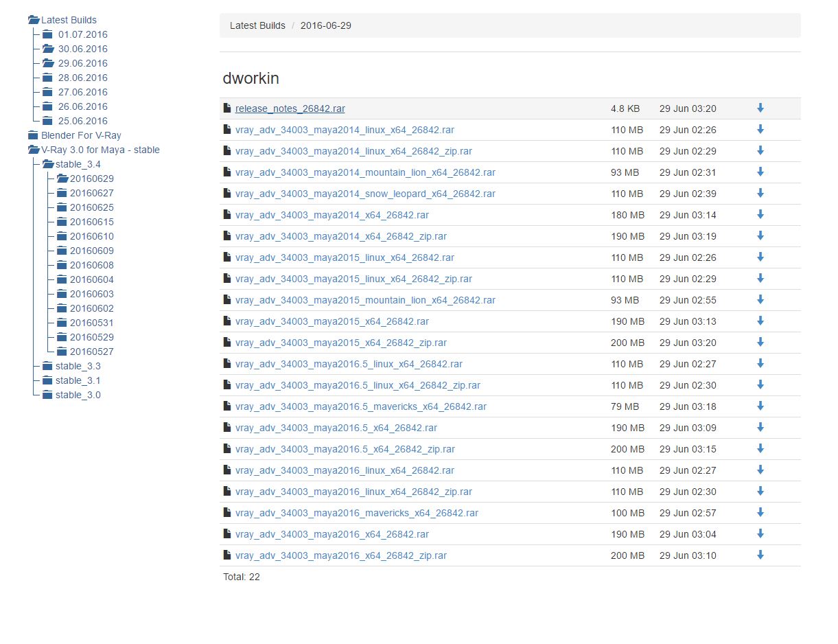Open the 20160625 build folder
The width and height of the screenshot is (838, 644).
click(92, 207)
